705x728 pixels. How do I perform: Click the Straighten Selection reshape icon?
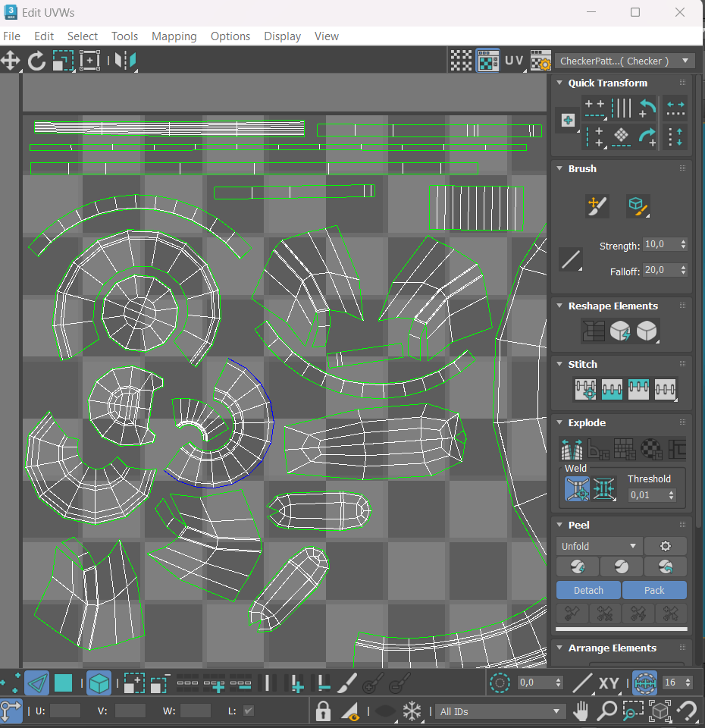(x=594, y=331)
